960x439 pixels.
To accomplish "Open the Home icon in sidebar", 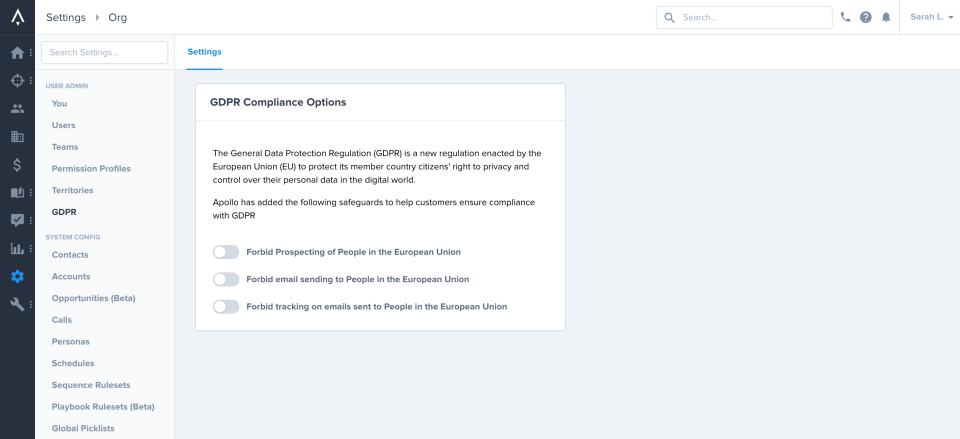I will tap(17, 53).
